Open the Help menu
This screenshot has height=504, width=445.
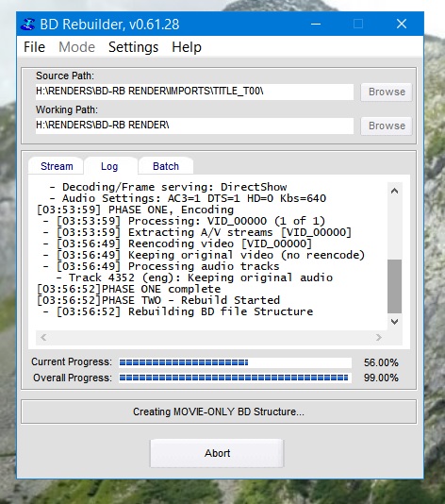pos(187,47)
